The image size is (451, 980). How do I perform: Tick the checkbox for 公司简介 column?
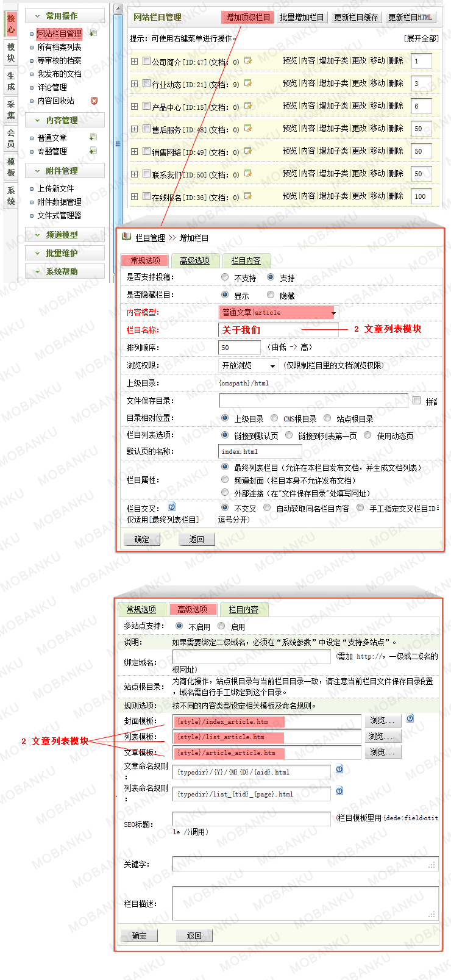point(146,60)
